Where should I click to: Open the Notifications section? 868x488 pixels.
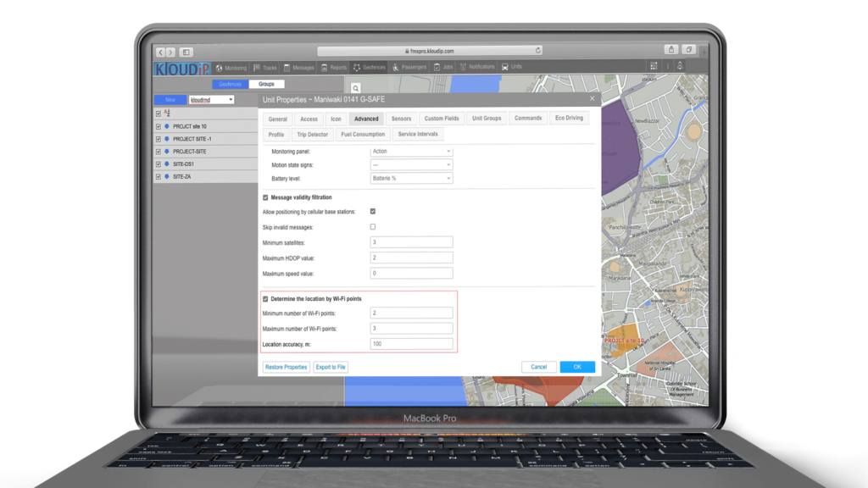pyautogui.click(x=477, y=67)
